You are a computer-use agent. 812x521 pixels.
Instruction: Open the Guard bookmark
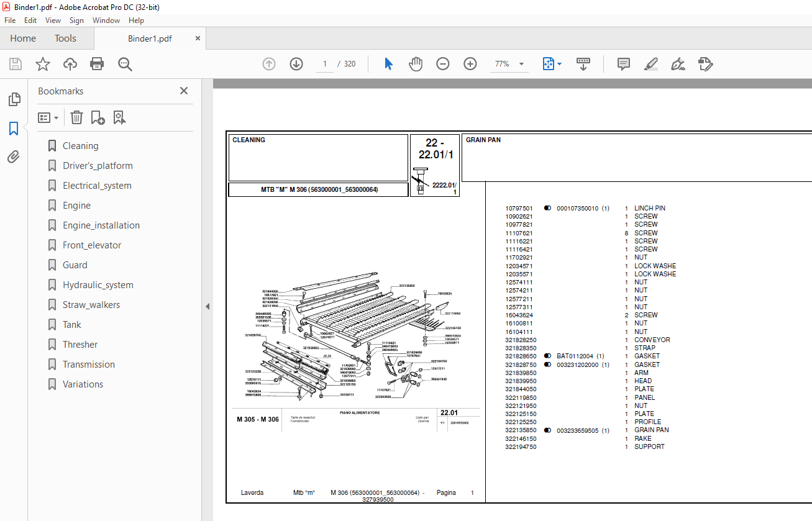click(x=75, y=265)
